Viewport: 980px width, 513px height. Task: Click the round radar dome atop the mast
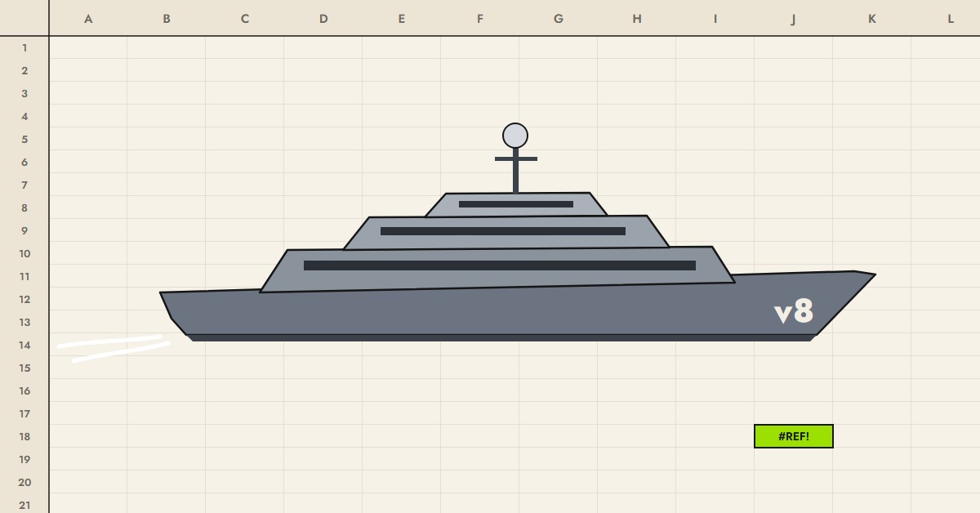[x=515, y=136]
